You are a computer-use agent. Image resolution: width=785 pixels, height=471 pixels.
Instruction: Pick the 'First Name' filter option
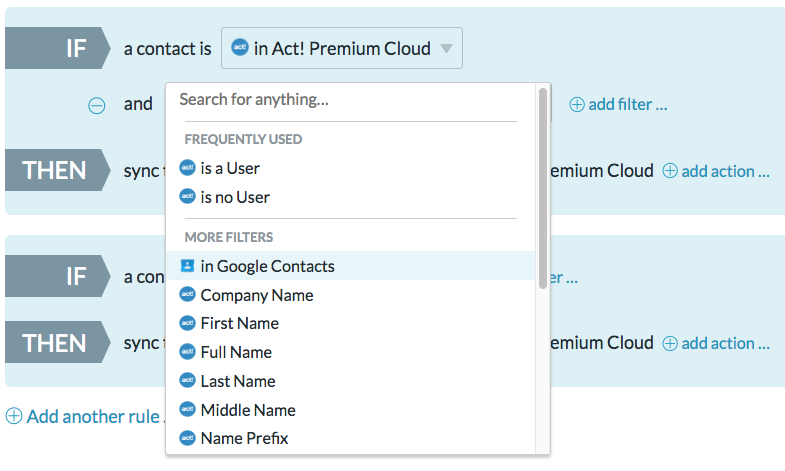click(240, 323)
